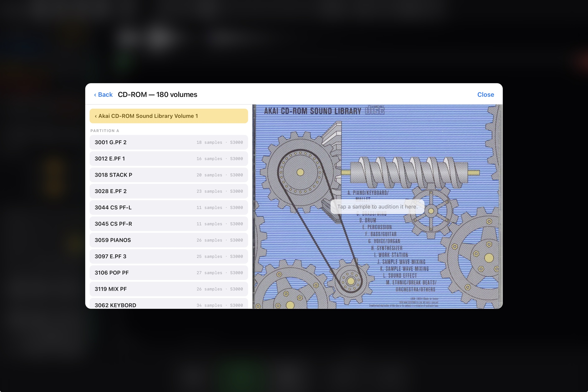This screenshot has width=588, height=392.
Task: Open the 3028 E.PF 2 volume
Action: tap(169, 191)
